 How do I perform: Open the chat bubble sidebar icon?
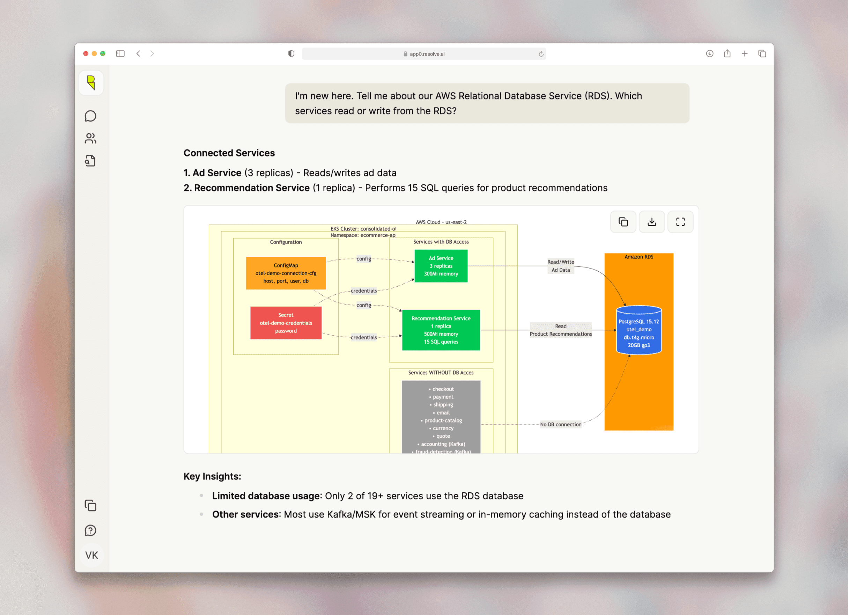click(90, 116)
